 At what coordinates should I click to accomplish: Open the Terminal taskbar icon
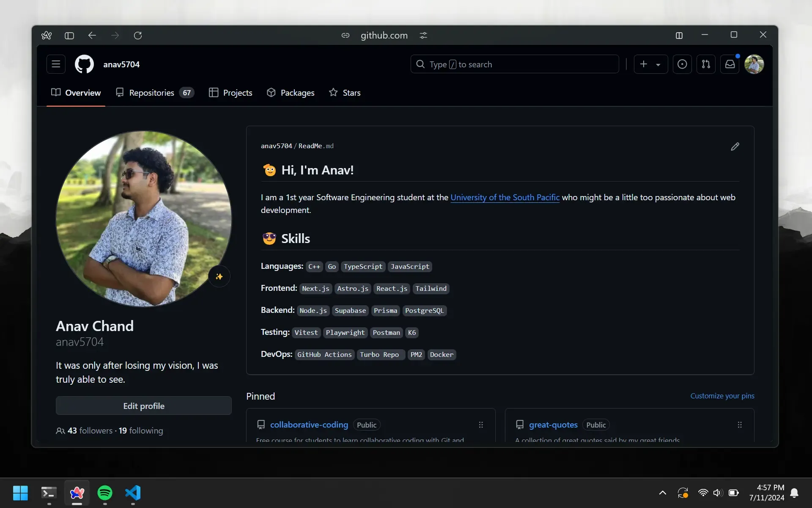[x=49, y=493]
